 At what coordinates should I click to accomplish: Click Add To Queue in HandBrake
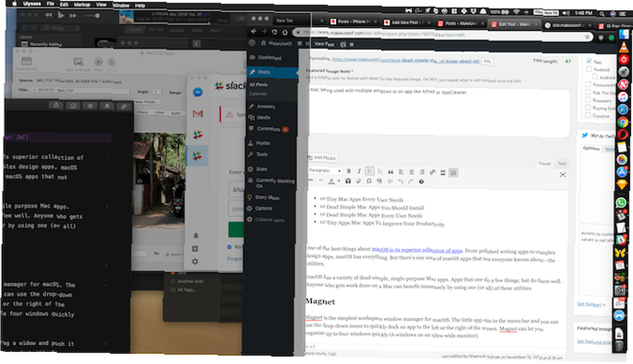(78, 64)
